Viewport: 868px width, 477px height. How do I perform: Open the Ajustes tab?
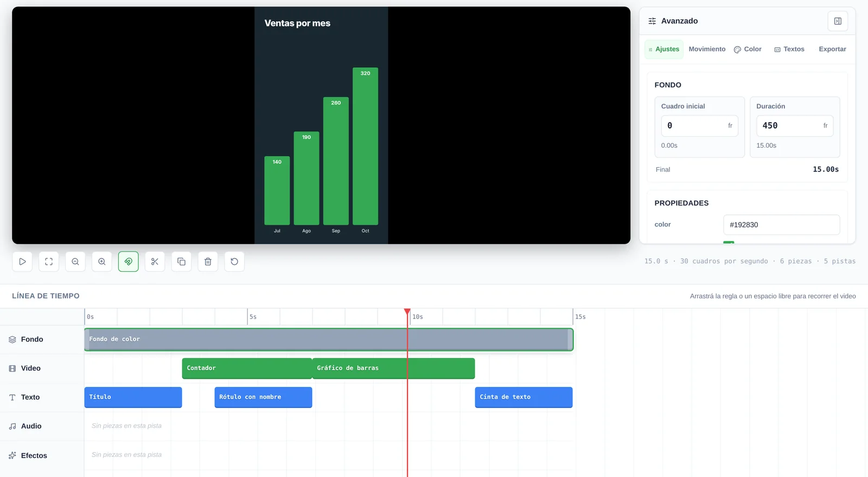point(664,49)
